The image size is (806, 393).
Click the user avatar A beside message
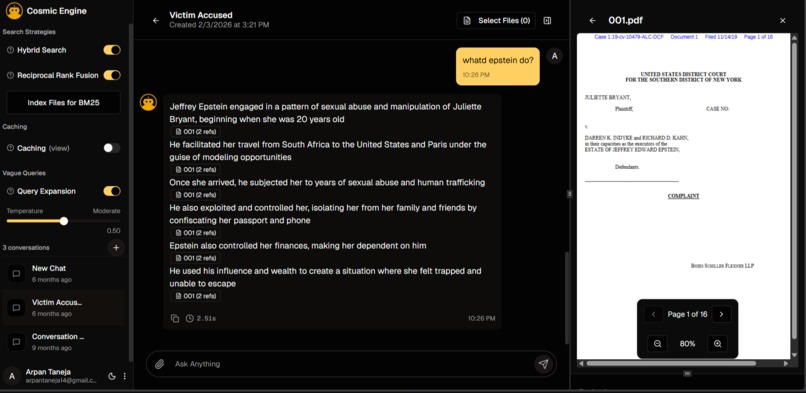click(x=554, y=57)
